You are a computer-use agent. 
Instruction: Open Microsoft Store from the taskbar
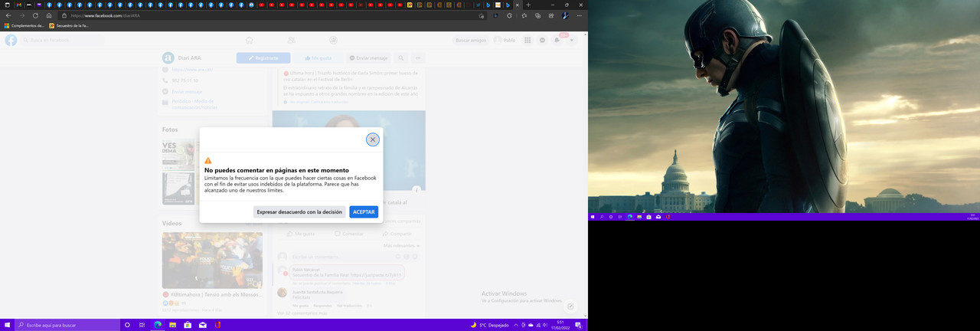click(188, 325)
